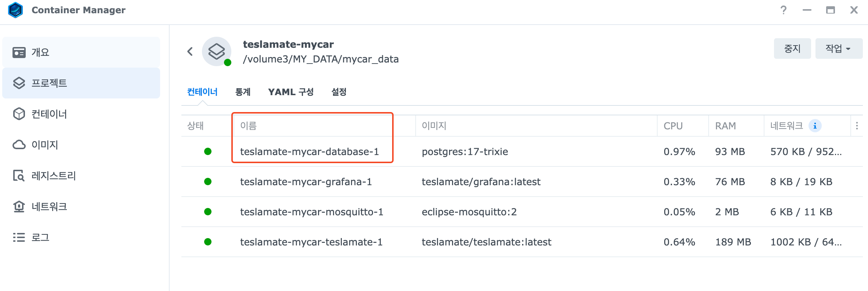This screenshot has height=291, width=868.
Task: Expand the 작업 dropdown menu
Action: [x=839, y=48]
